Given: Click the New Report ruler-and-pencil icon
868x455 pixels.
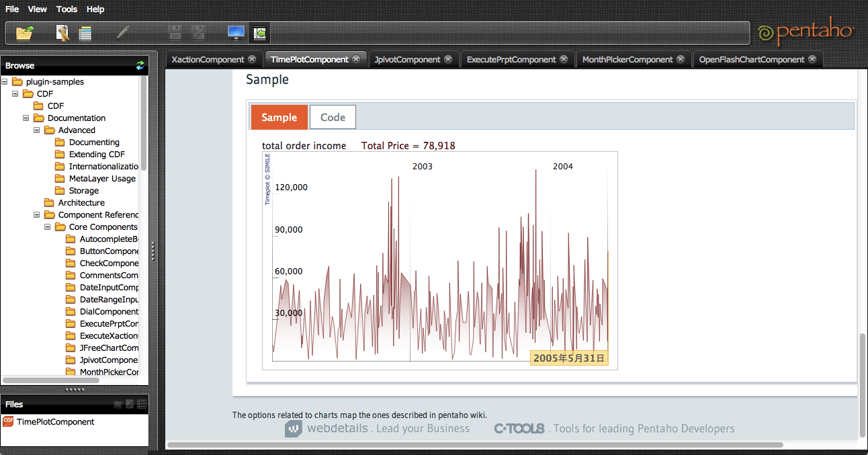Looking at the screenshot, I should point(62,32).
